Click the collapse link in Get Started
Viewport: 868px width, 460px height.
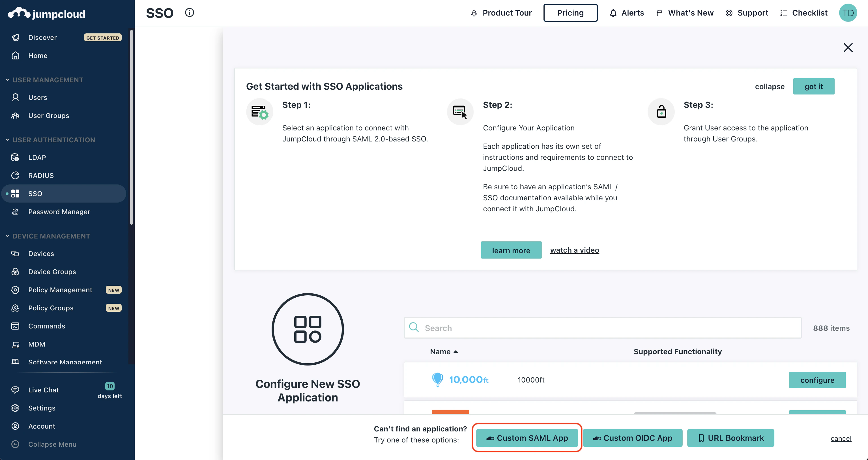point(770,86)
